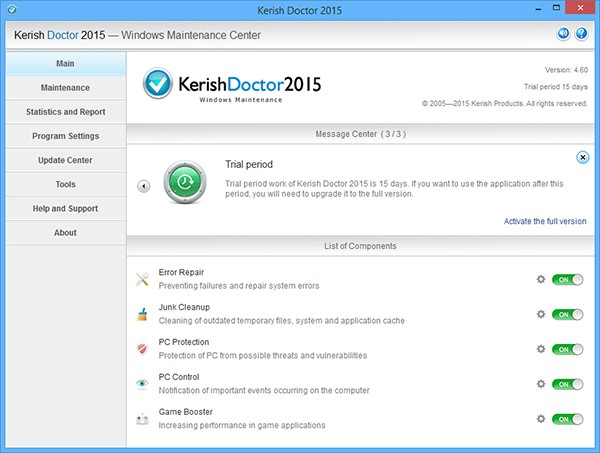Disable the PC Control switch
Image resolution: width=600 pixels, height=453 pixels.
pyautogui.click(x=567, y=384)
